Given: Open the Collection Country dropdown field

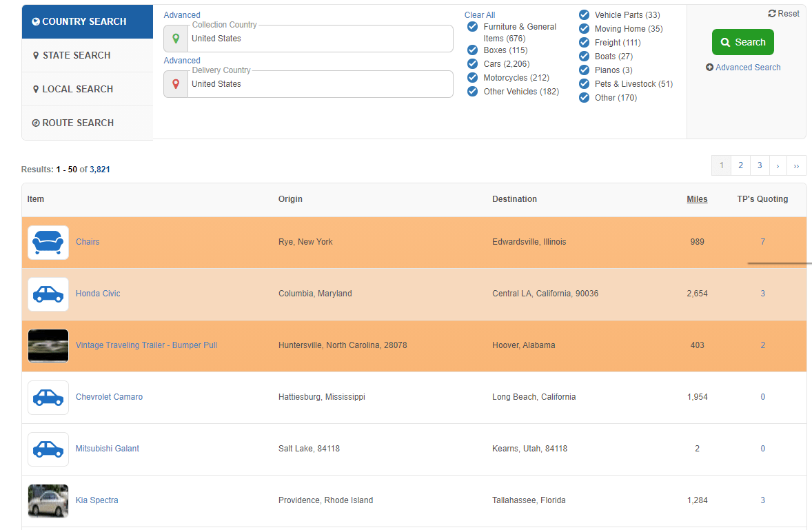Looking at the screenshot, I should 320,39.
